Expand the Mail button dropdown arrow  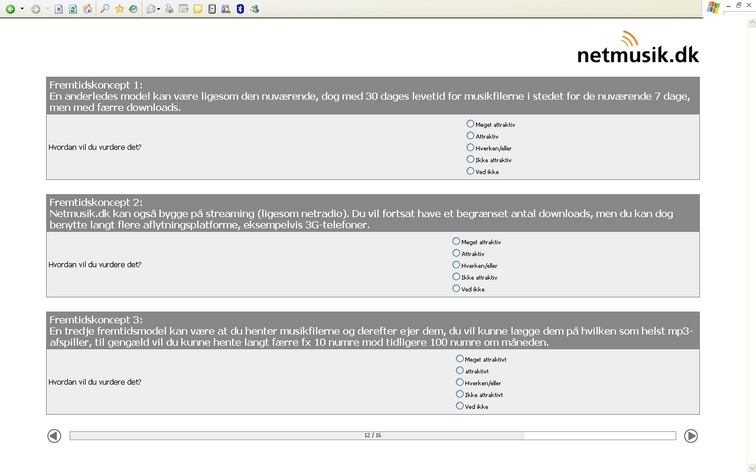tap(159, 9)
